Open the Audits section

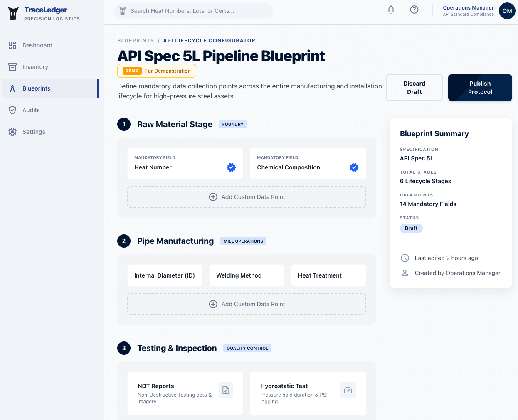50,110
